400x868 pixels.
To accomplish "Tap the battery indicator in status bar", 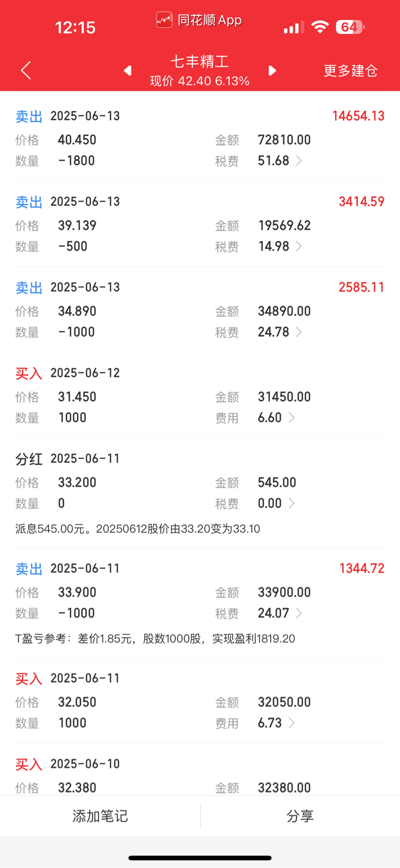I will coord(351,27).
